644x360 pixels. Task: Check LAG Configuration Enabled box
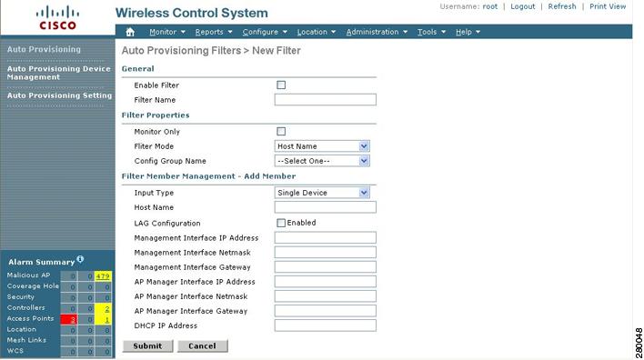[x=281, y=223]
